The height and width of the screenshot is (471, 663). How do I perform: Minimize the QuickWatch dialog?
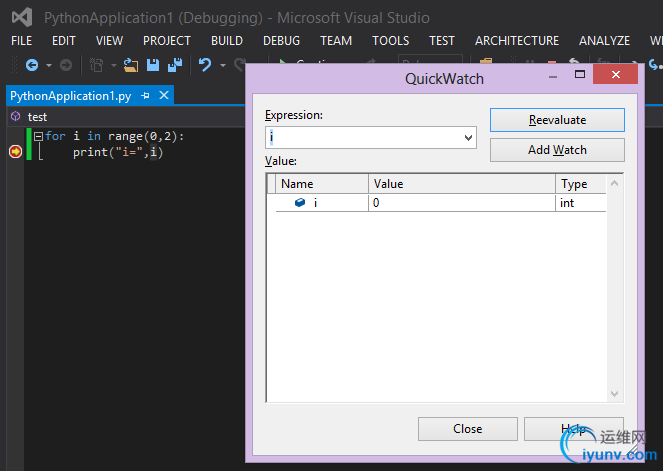[x=553, y=77]
